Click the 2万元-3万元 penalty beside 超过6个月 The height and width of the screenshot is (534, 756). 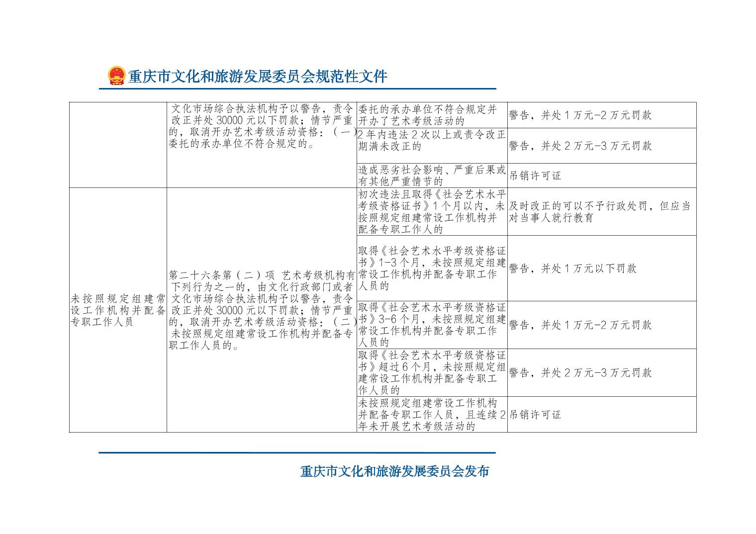click(x=580, y=373)
